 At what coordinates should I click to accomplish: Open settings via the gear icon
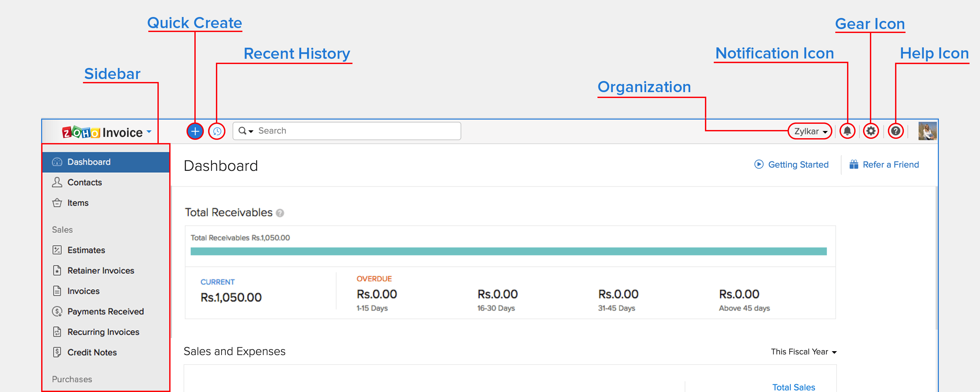[871, 131]
